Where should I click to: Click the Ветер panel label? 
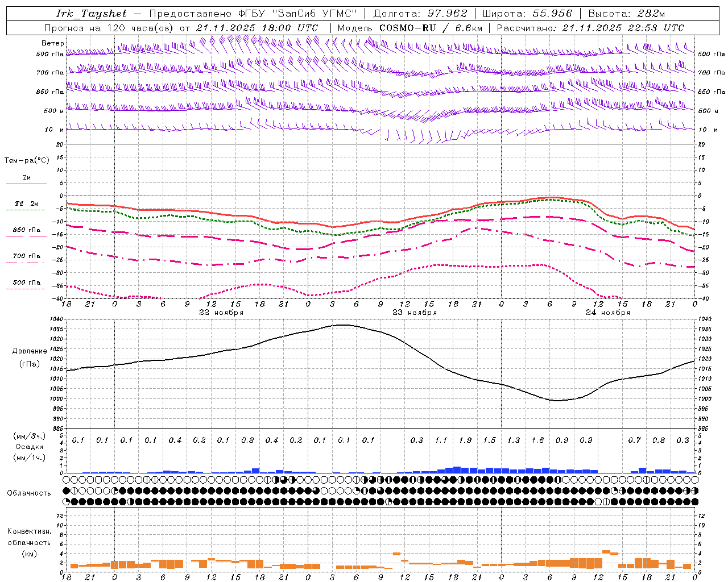coord(53,43)
